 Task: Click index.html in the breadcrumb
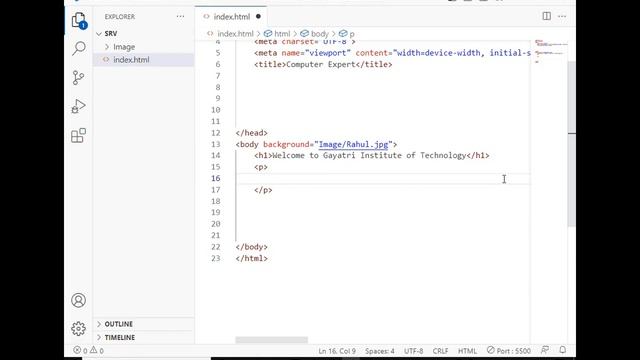(235, 34)
